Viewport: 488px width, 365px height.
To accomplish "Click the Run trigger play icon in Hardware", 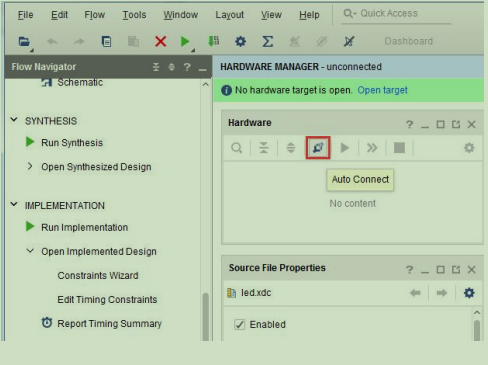I will point(345,148).
